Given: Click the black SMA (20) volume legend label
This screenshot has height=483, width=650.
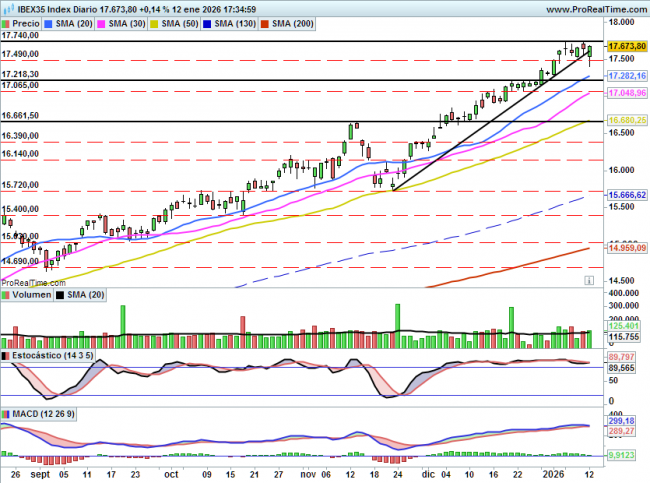Looking at the screenshot, I should point(85,295).
